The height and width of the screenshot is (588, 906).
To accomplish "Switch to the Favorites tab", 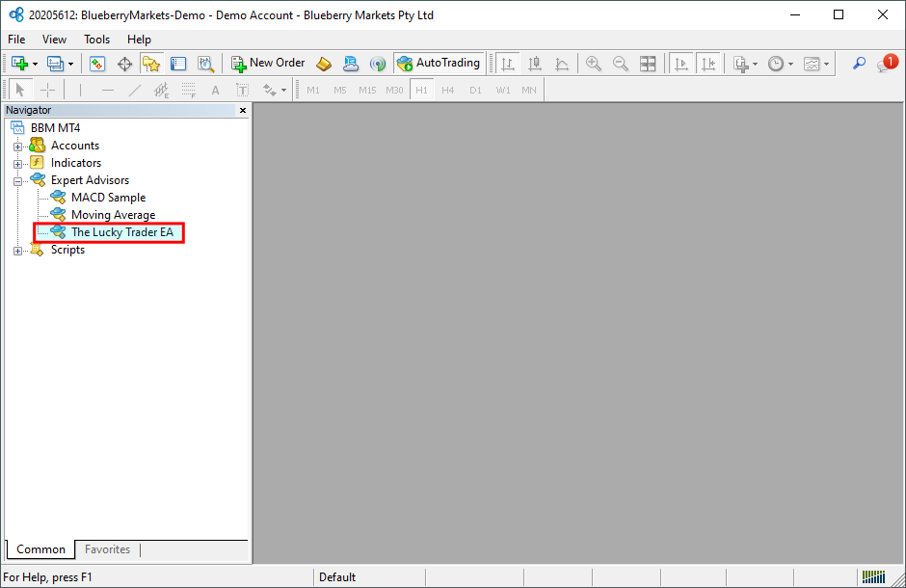I will coord(108,549).
